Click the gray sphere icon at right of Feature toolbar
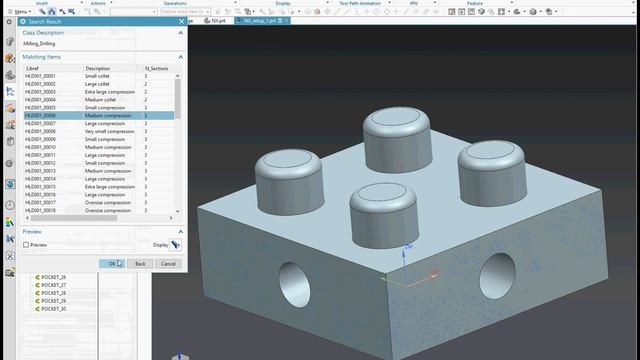 point(533,12)
